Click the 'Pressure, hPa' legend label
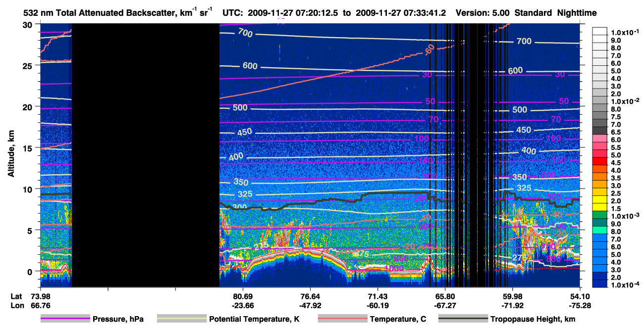The image size is (644, 330). (118, 320)
